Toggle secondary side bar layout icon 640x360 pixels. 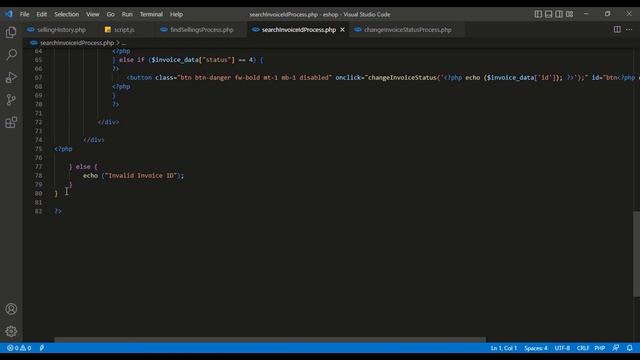[x=559, y=14]
